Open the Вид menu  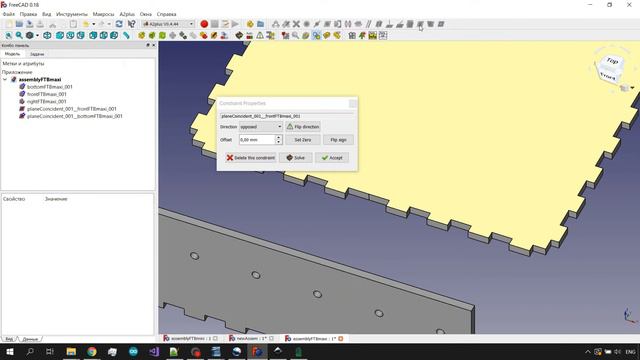click(x=47, y=14)
